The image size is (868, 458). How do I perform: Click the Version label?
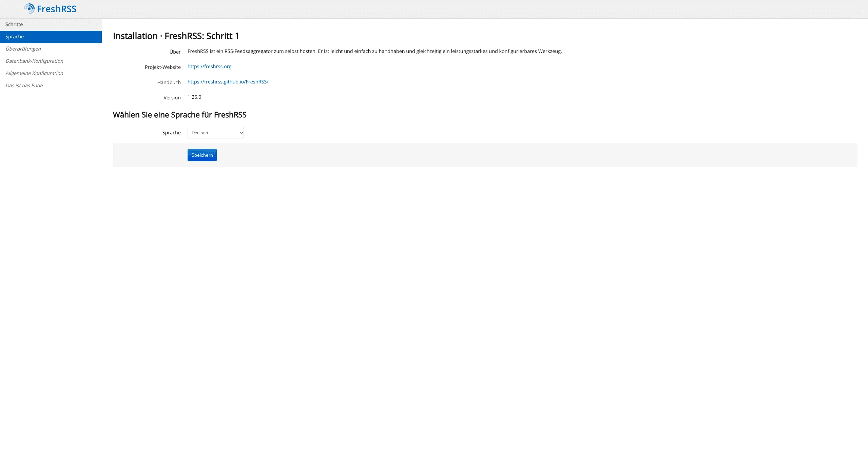[172, 98]
